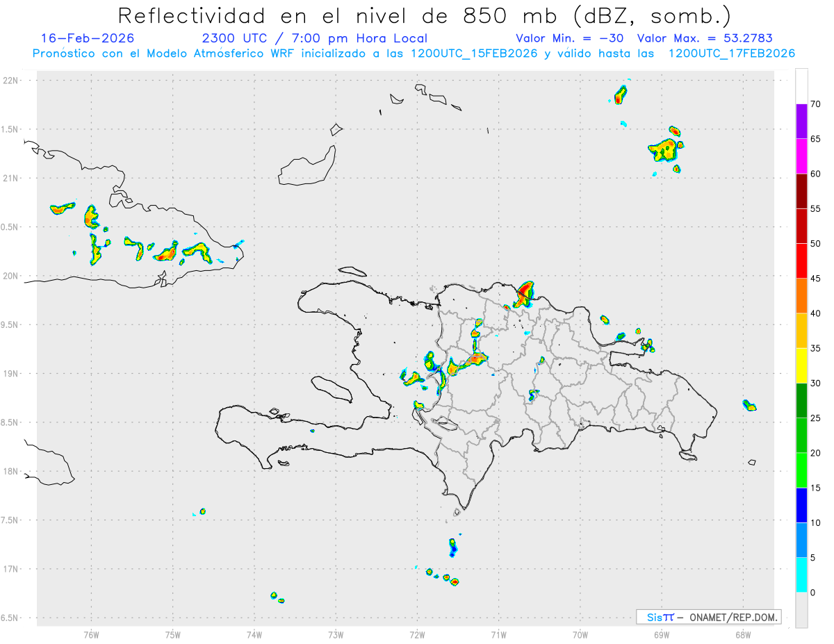Click the latitude axis label "19N"
This screenshot has height=644, width=834.
[11, 374]
